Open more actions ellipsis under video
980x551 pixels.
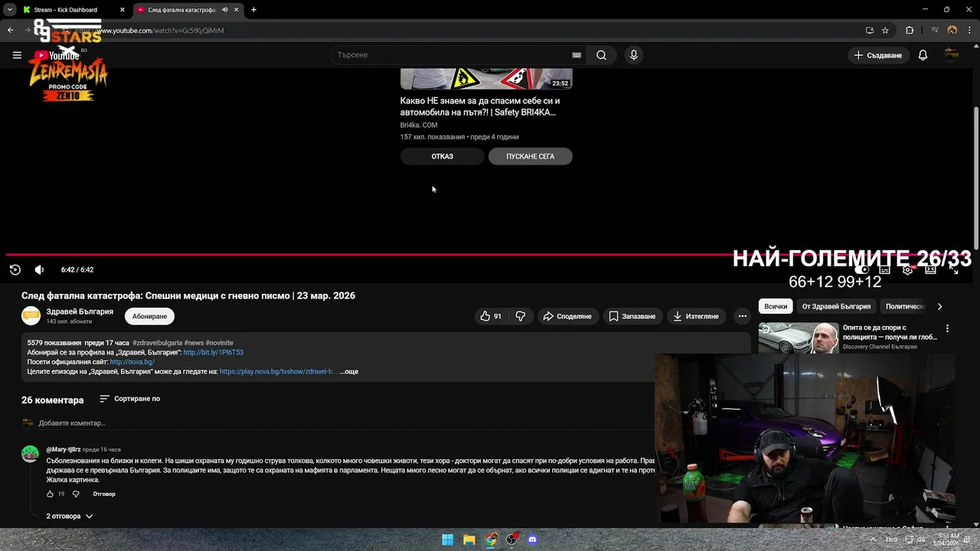(742, 316)
